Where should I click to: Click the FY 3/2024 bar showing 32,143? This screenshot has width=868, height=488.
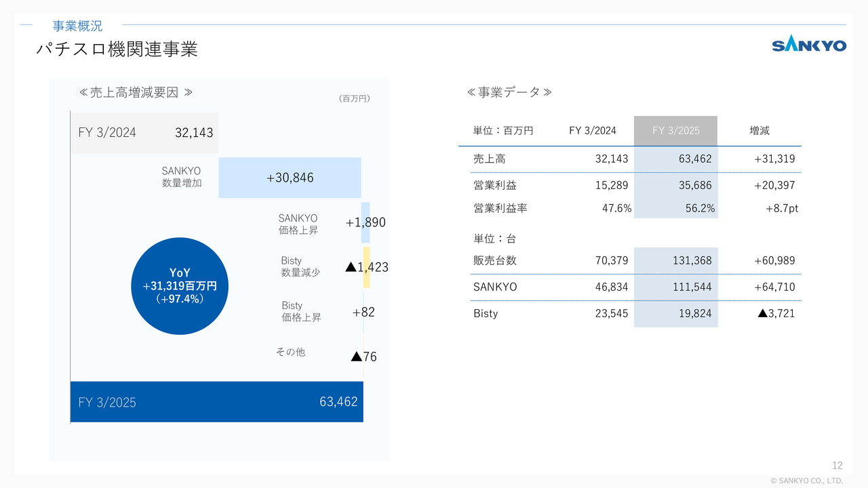[x=144, y=133]
